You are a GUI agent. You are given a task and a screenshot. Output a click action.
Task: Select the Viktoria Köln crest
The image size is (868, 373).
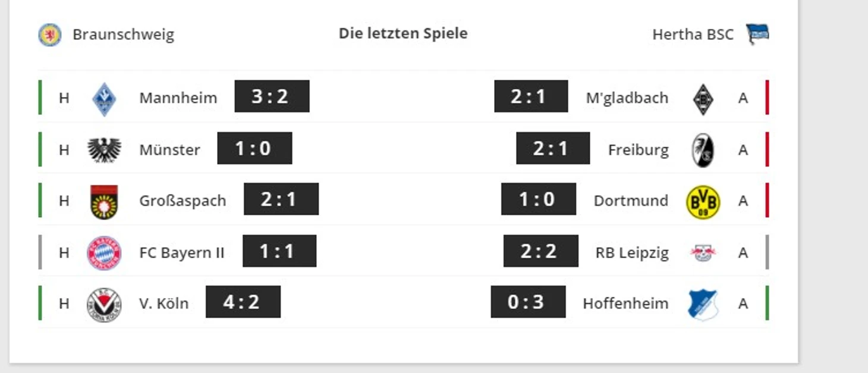coord(104,305)
